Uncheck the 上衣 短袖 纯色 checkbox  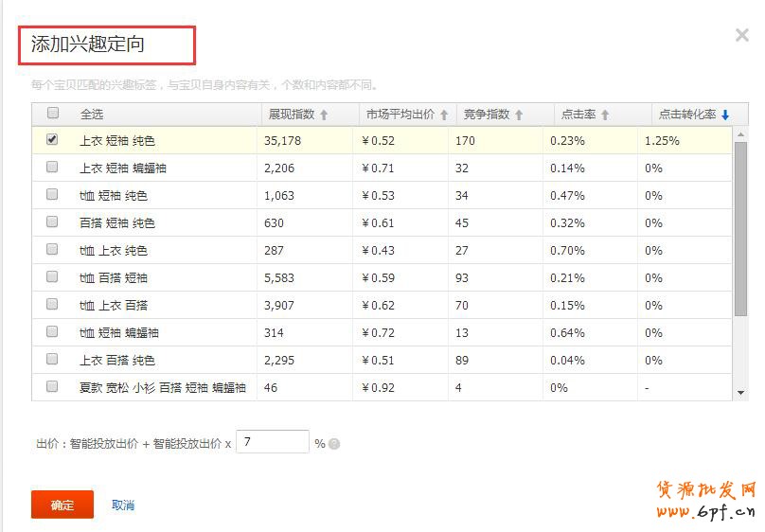[52, 139]
